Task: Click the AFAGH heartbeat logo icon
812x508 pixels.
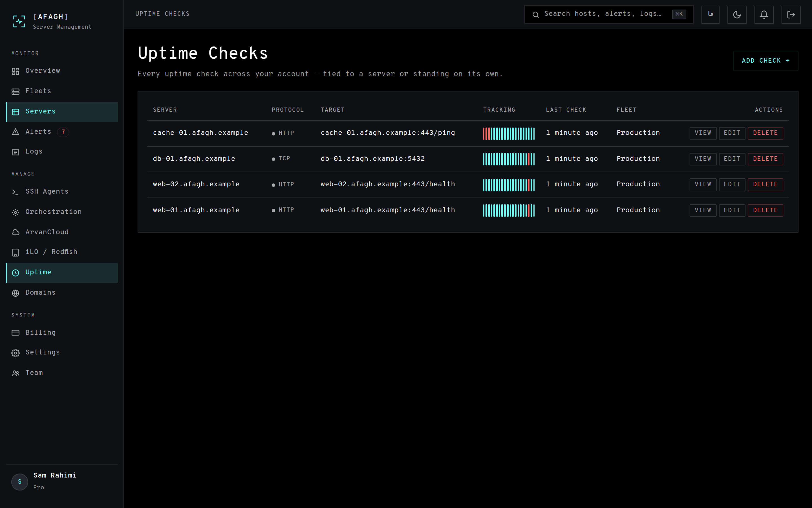Action: point(19,21)
